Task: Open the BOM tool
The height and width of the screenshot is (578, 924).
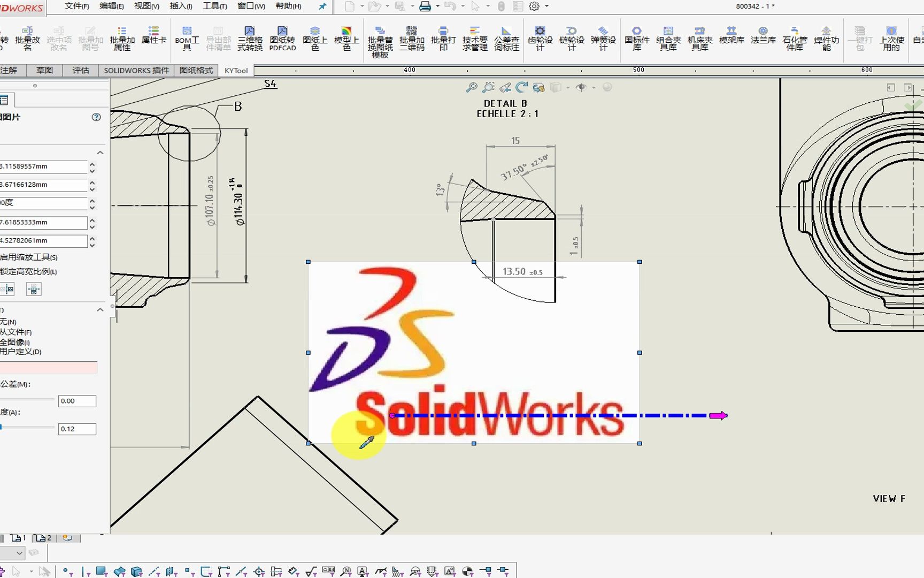Action: click(187, 38)
